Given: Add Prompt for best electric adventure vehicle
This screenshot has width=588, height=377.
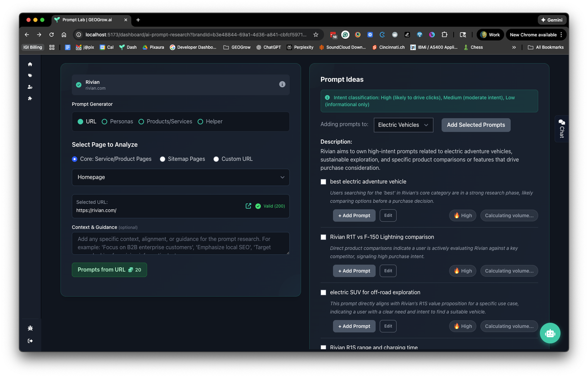Looking at the screenshot, I should click(x=354, y=216).
